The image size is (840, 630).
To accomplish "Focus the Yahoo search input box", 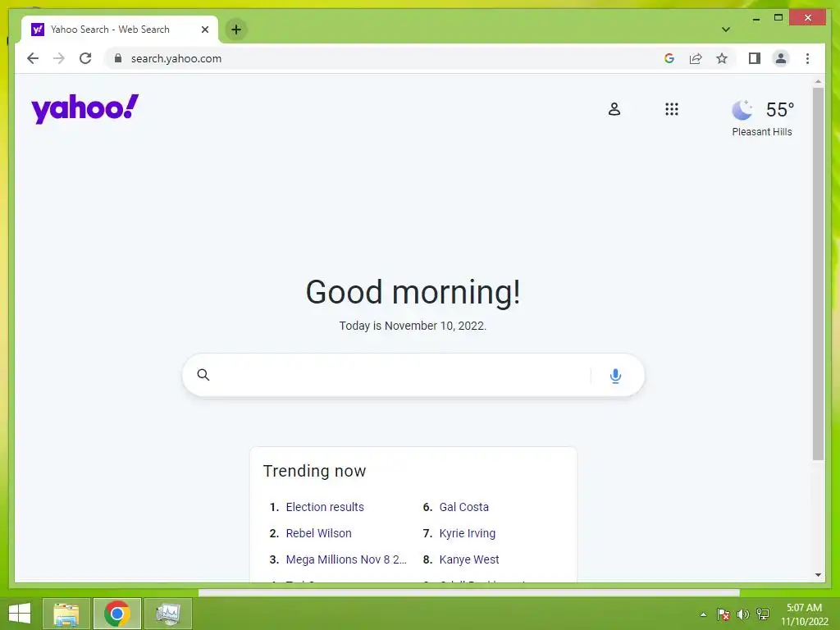I will (x=402, y=375).
